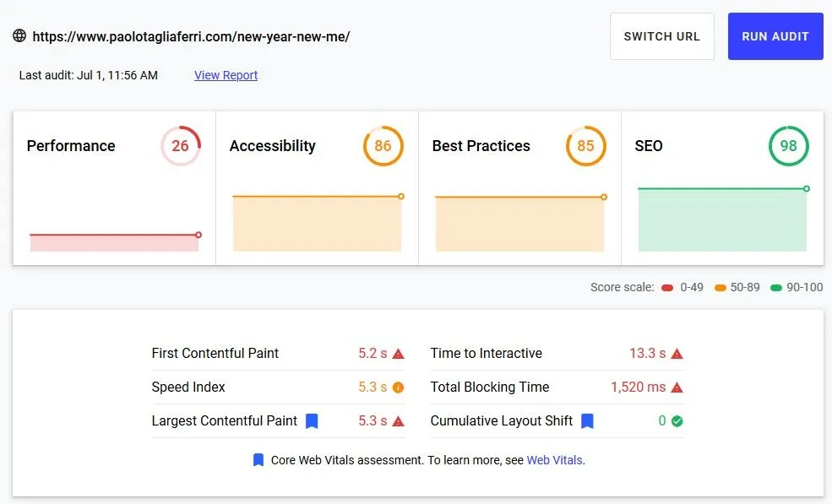Click the Accessibility card title
The width and height of the screenshot is (832, 504).
pos(273,146)
